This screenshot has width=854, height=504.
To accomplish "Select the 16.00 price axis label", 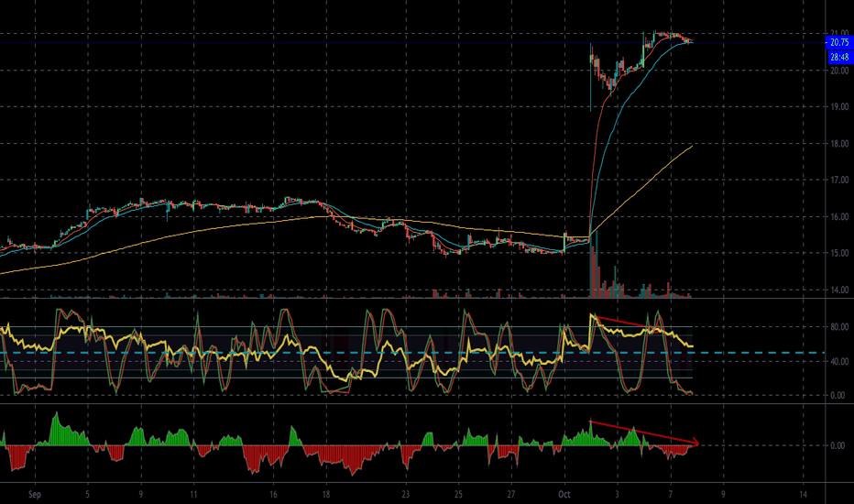I will click(x=839, y=217).
